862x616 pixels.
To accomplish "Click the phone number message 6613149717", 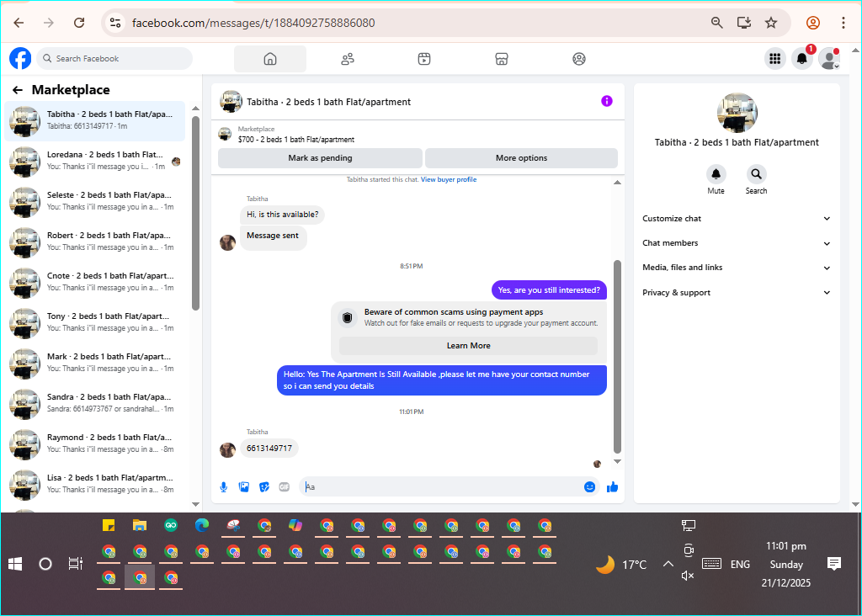I will 269,449.
